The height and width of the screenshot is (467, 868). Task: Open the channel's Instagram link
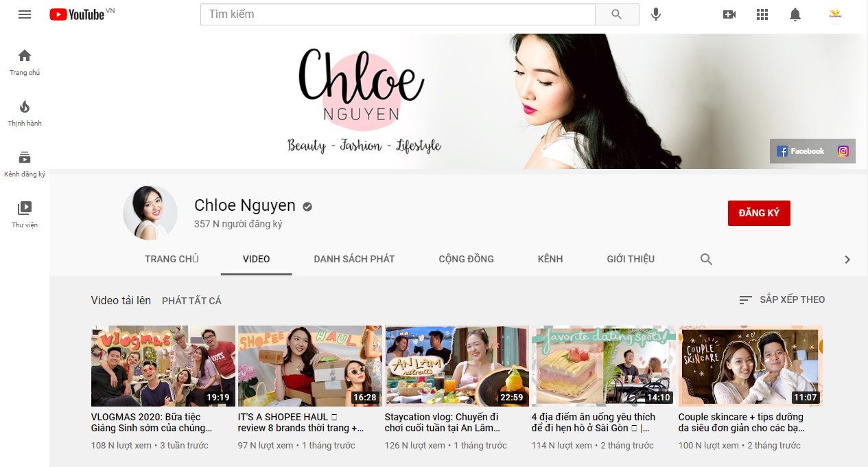click(x=843, y=151)
